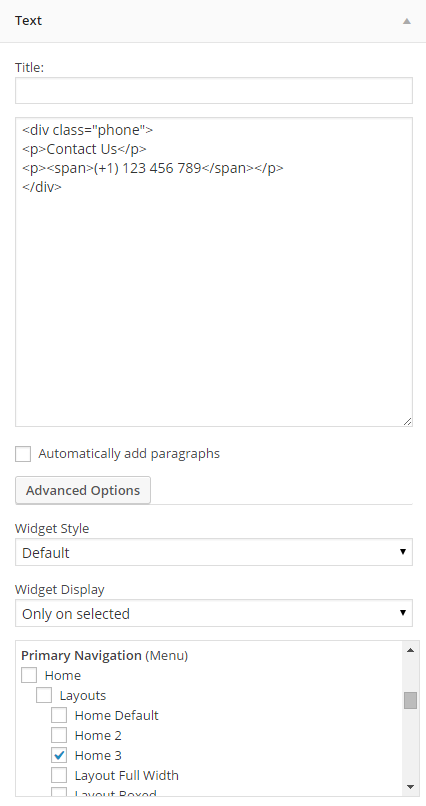Screen dimensions: 426x806
Task: Grab the textarea resize handle
Action: point(407,421)
